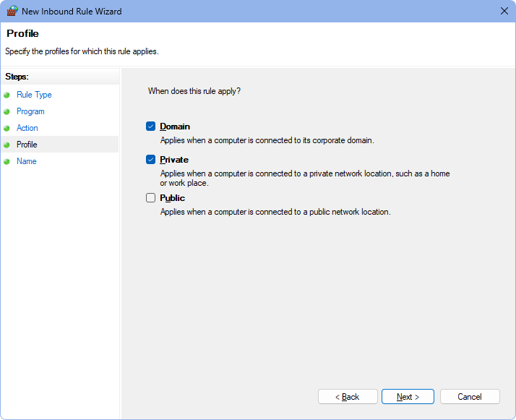This screenshot has height=420, width=516.
Task: Click the green bullet beside Profile step
Action: [x=7, y=145]
